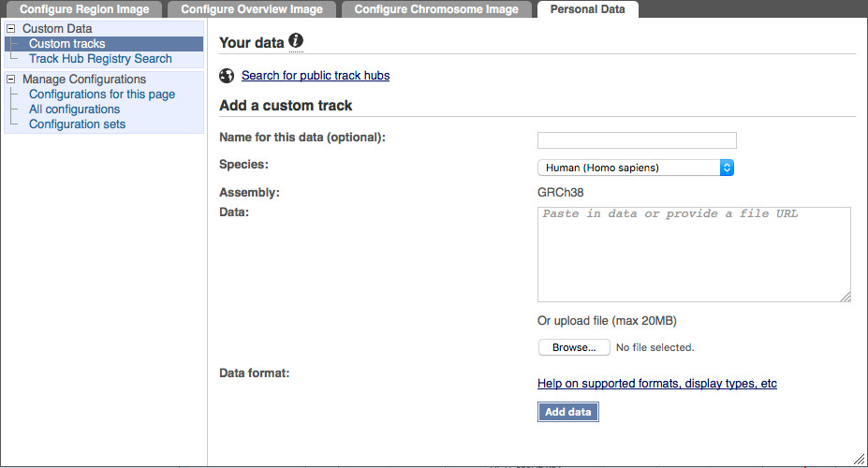Screen dimensions: 868x468
Task: Collapse the Manage Configurations section
Action: [x=10, y=80]
